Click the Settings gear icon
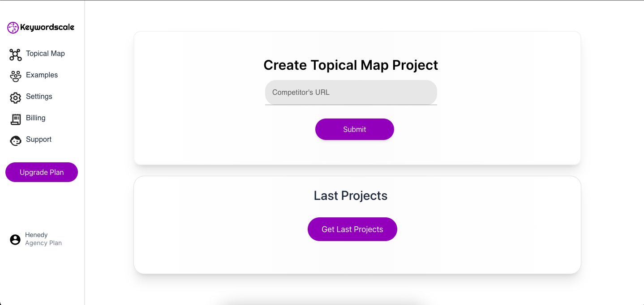 click(15, 98)
